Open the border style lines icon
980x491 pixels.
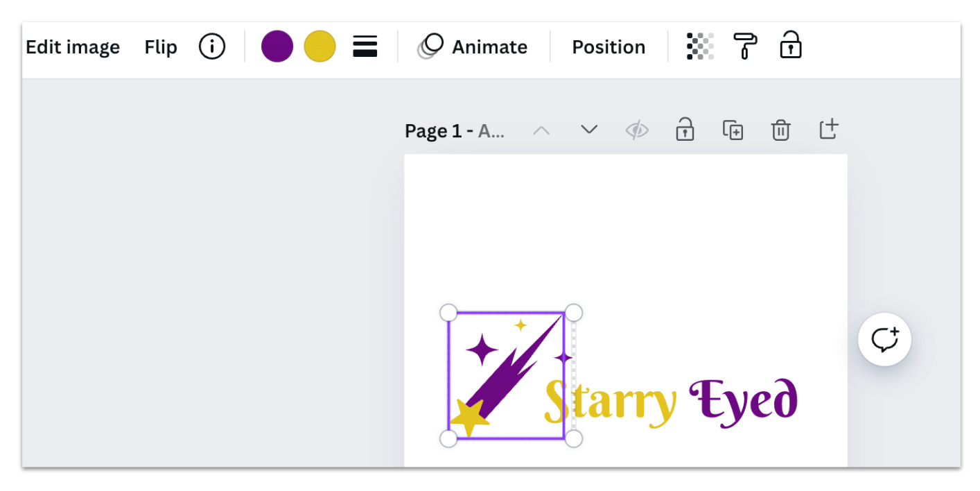click(x=365, y=46)
